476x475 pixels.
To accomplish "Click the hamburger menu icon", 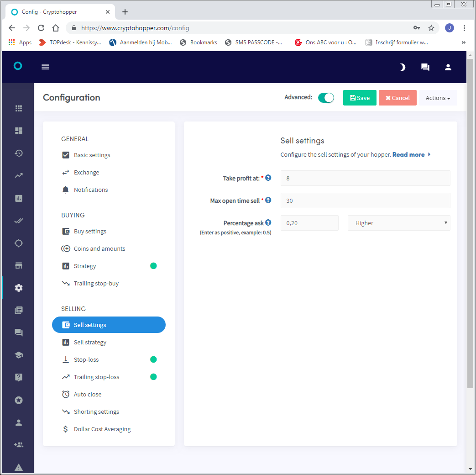I will point(45,67).
